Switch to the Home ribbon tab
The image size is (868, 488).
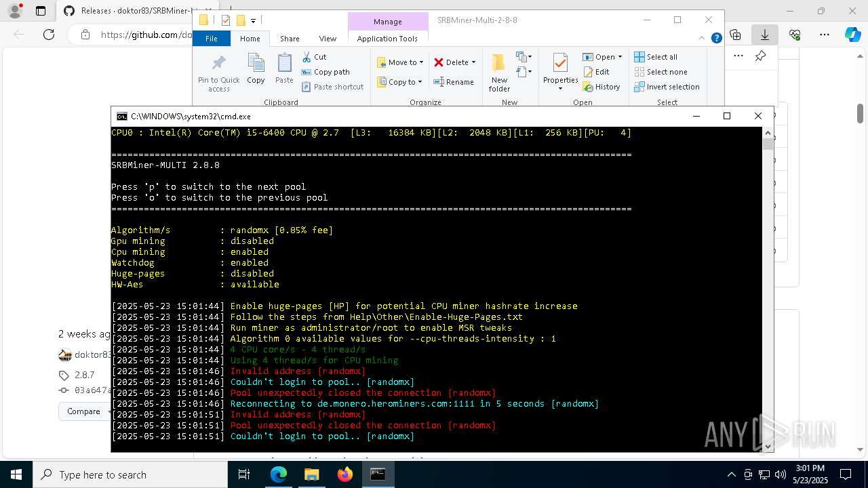click(250, 39)
